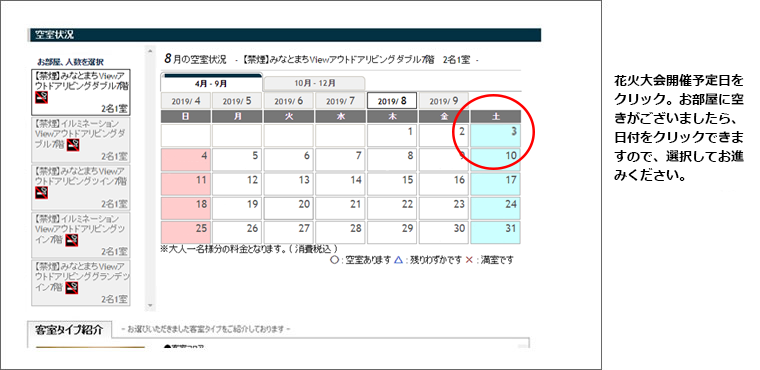Screen dimensions: 760x370
Task: Click no-smoking icon in first room option
Action: [x=42, y=98]
